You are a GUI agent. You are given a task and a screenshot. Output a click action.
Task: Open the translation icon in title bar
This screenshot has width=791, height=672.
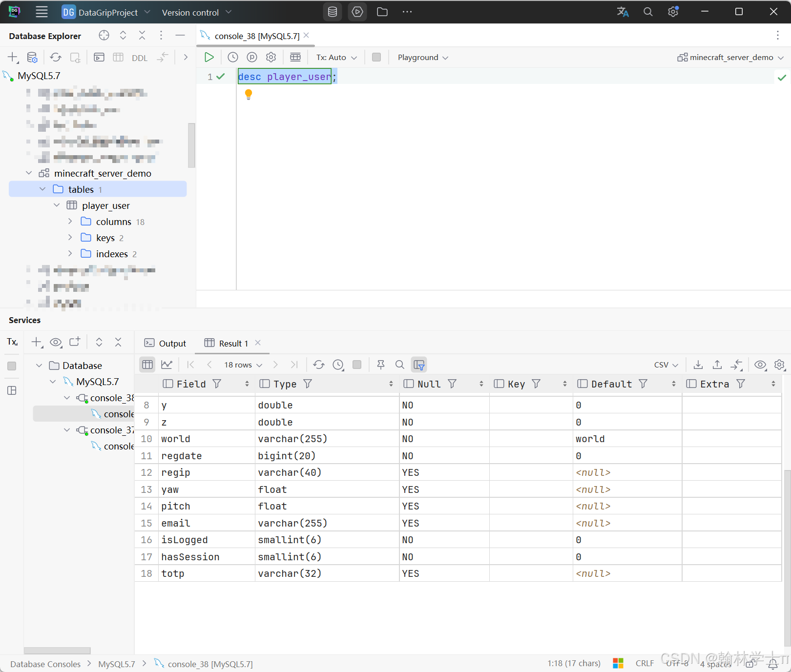coord(623,12)
